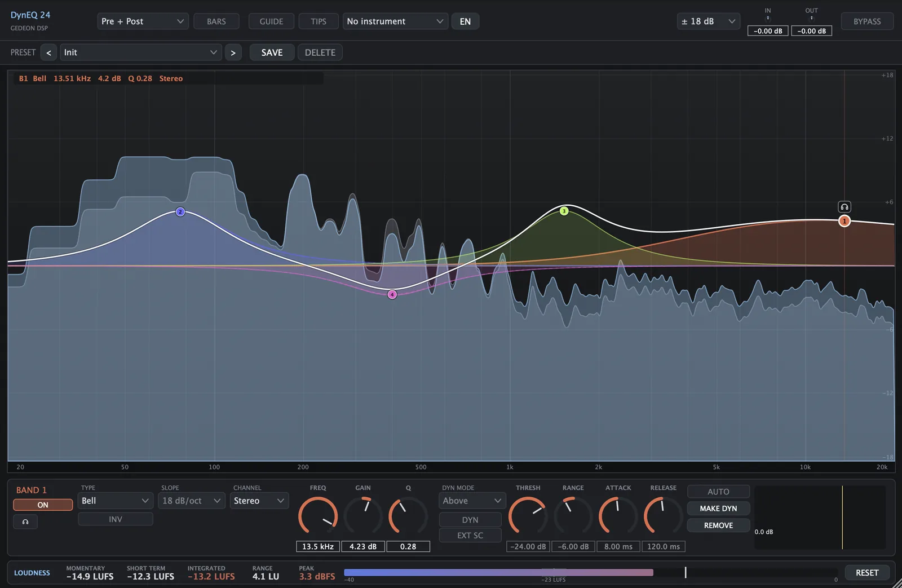Turn Band 1 ON button off
The height and width of the screenshot is (588, 902).
43,505
